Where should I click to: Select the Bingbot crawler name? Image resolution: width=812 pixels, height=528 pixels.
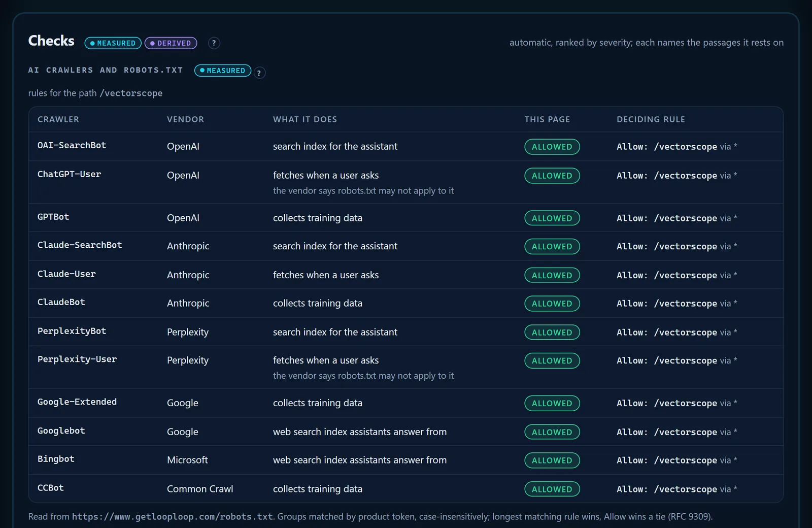click(x=56, y=459)
